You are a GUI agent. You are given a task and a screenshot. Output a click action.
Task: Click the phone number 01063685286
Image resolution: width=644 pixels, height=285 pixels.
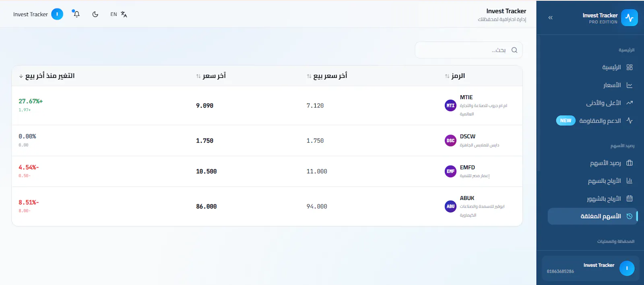coord(560,271)
